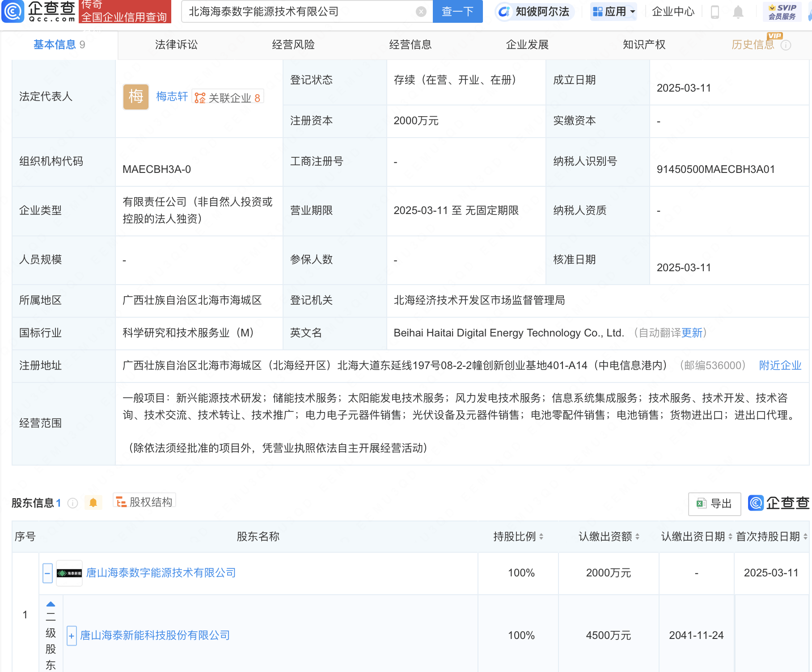Open 企业中心 link in header
Viewport: 812px width, 672px height.
(x=673, y=12)
